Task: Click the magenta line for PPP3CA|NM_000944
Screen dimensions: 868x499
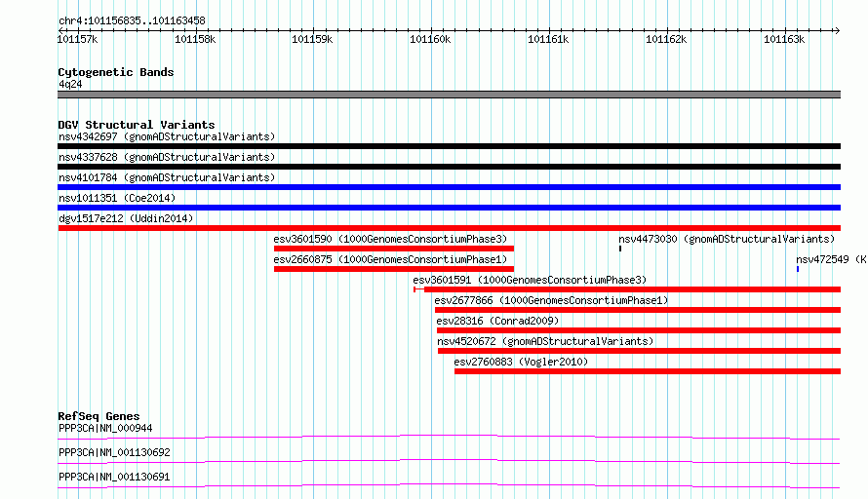Action: tap(449, 437)
